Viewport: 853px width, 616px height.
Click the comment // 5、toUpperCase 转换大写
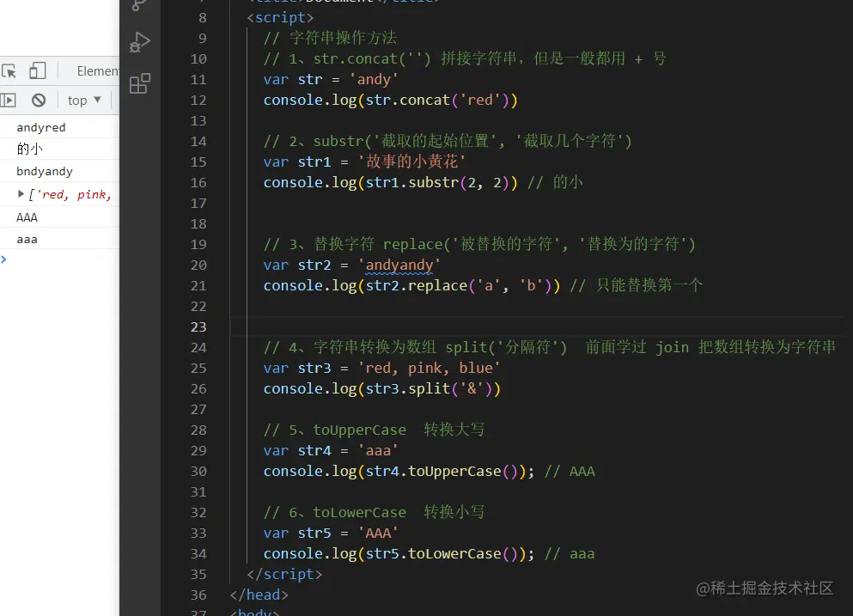[374, 430]
